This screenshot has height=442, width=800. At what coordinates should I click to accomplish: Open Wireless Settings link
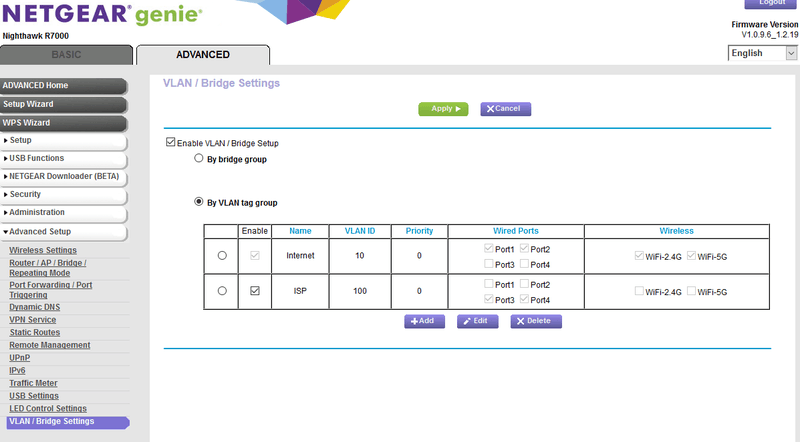(43, 250)
